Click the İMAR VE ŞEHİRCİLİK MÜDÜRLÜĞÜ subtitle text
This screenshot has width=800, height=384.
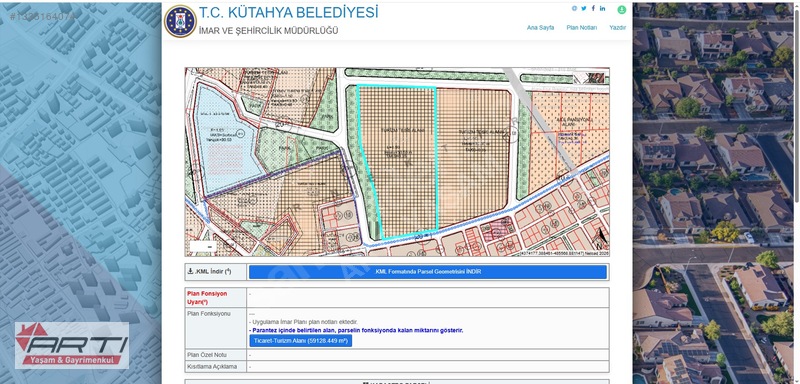(x=268, y=31)
